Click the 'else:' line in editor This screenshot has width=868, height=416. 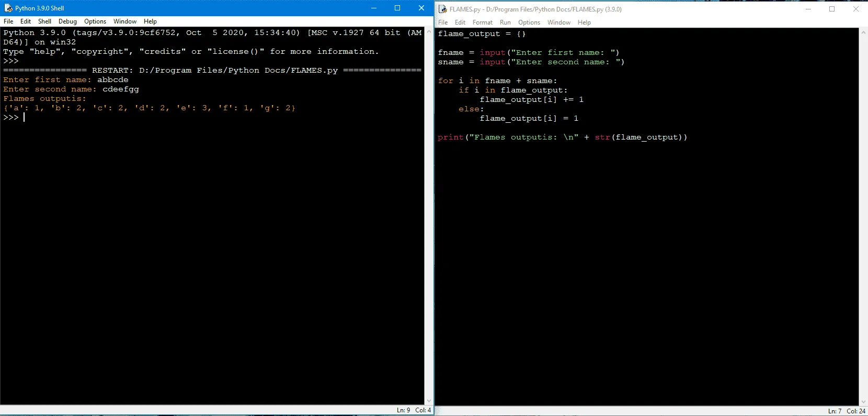point(471,109)
